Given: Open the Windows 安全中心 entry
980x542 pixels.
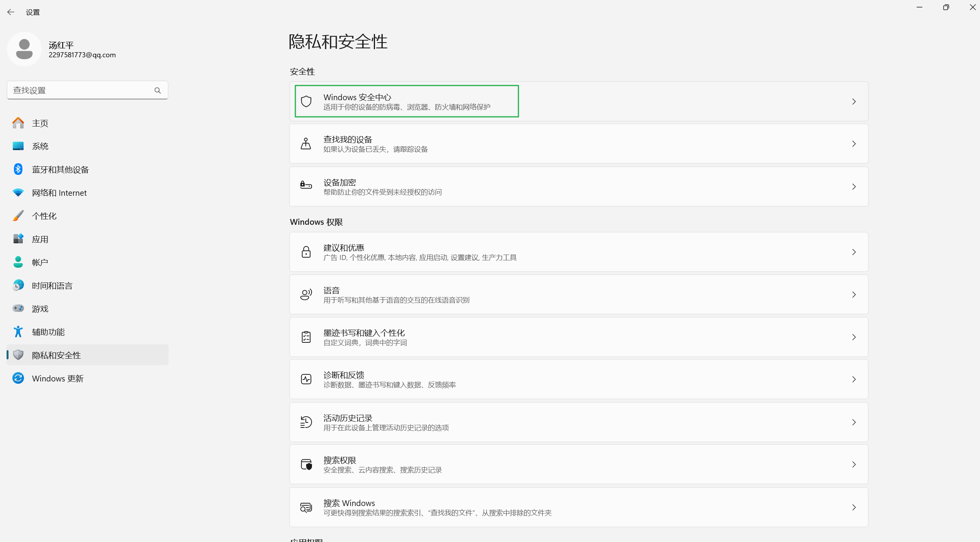Looking at the screenshot, I should (579, 101).
